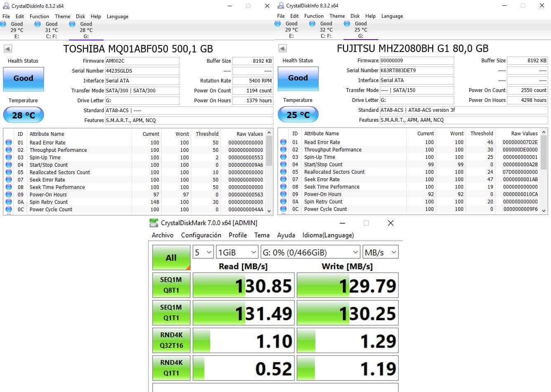Run the SEQ1M Q8T1 test
The image size is (551, 392).
[171, 285]
